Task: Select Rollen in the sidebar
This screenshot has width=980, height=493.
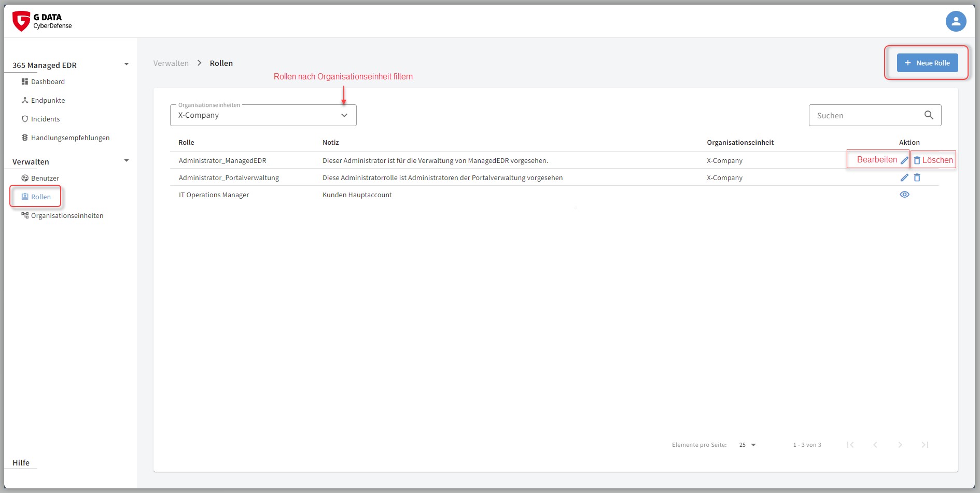Action: [x=36, y=197]
